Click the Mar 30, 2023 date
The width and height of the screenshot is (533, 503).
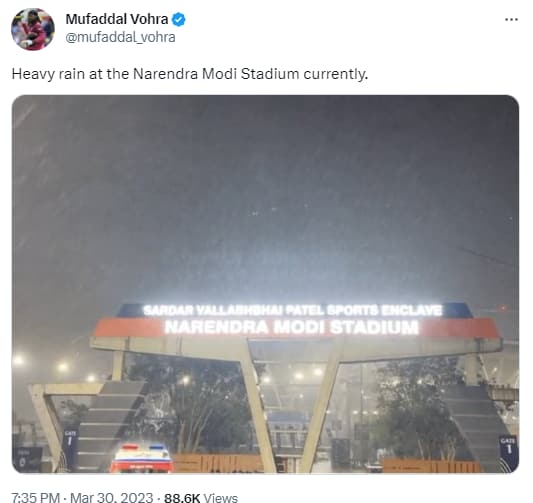(111, 498)
